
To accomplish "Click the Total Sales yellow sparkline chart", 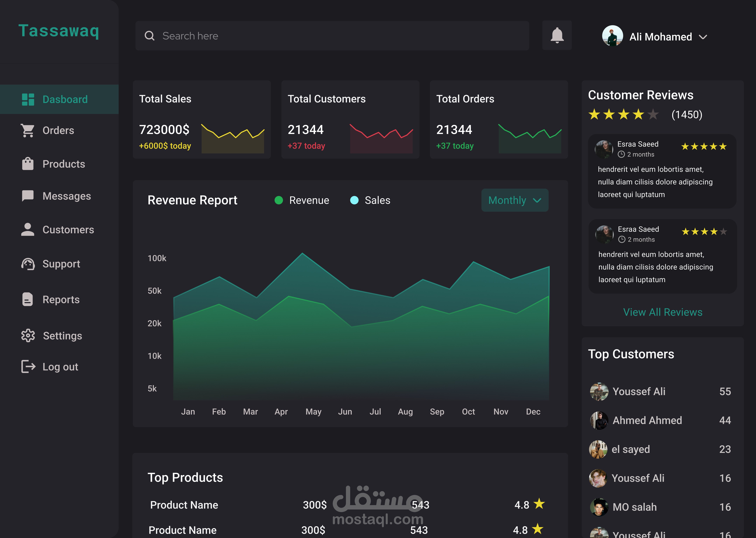I will click(x=233, y=139).
